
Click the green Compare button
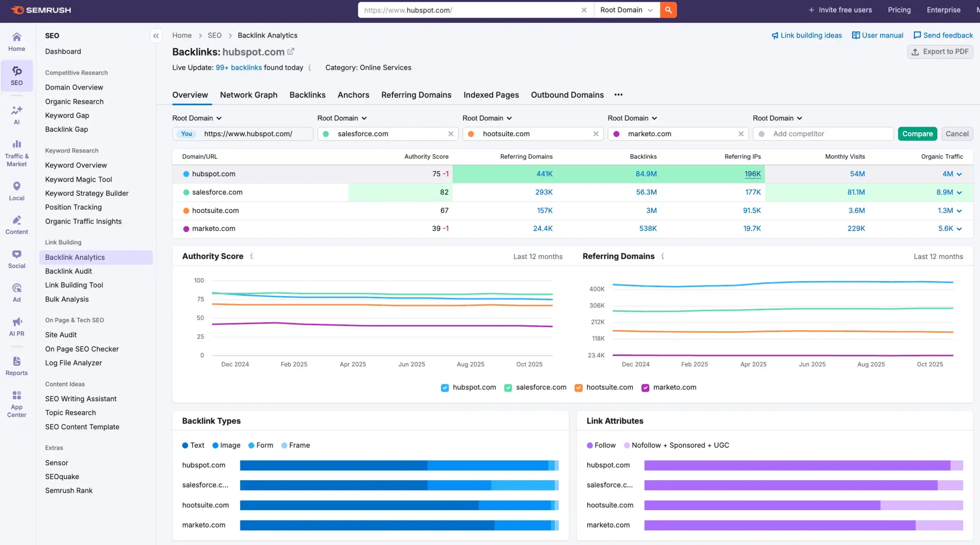917,134
